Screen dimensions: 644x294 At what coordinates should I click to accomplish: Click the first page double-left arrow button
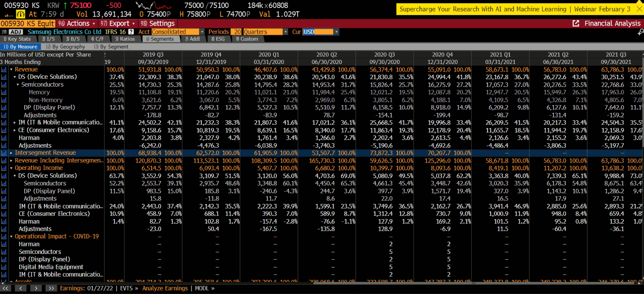6,288
